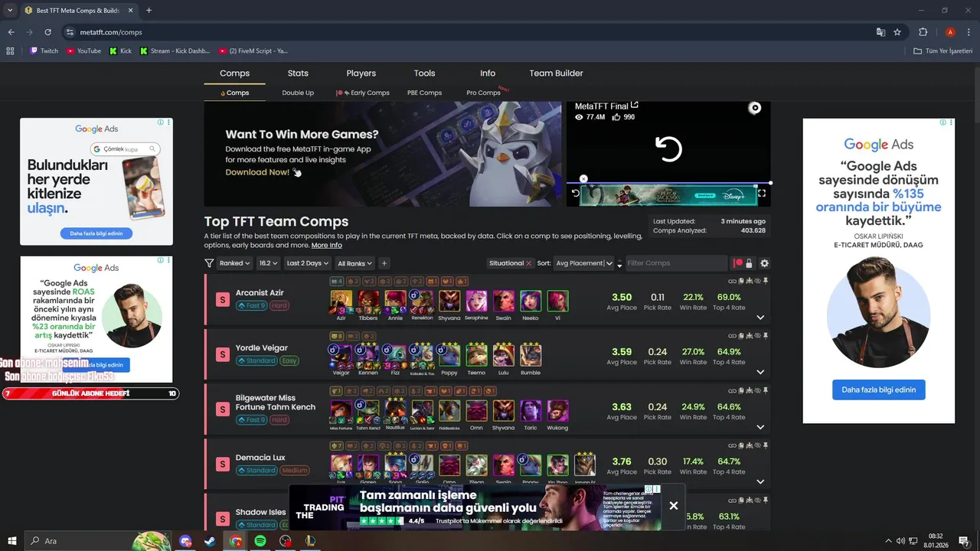Open the Ranked queue dropdown
This screenshot has width=980, height=551.
234,263
